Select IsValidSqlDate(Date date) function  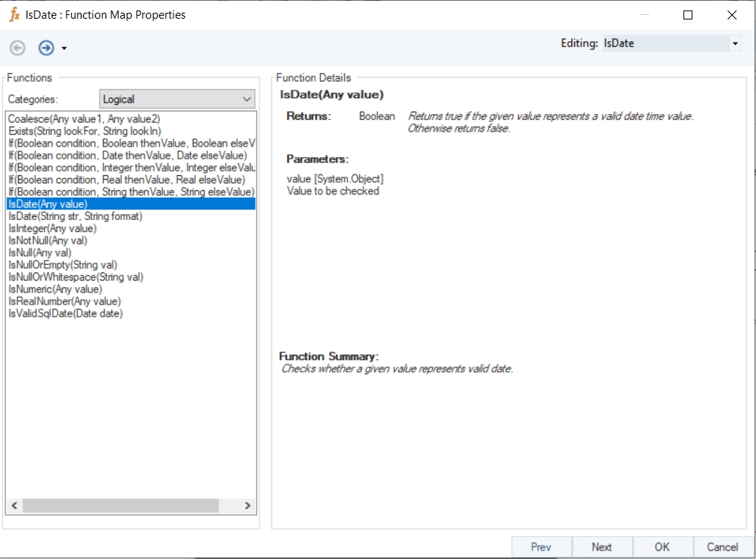click(66, 314)
